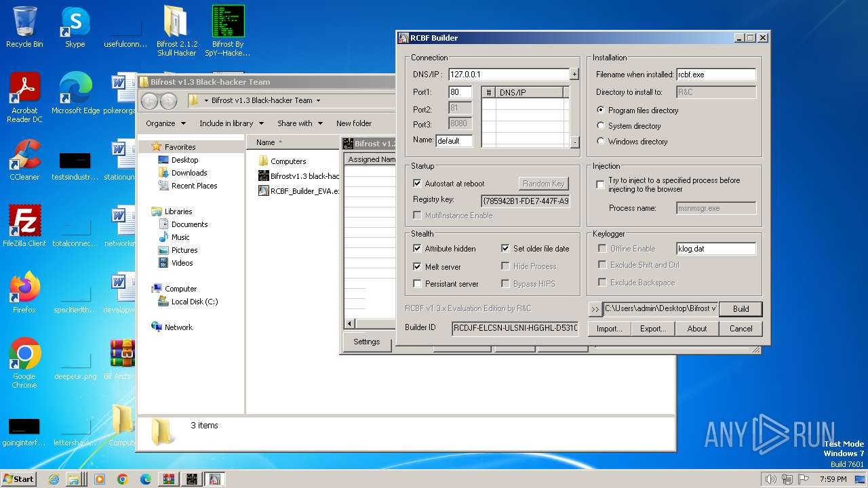Image resolution: width=868 pixels, height=488 pixels.
Task: Open Bifrost 2.1.2 Skull Hacker folder icon
Action: point(177,31)
